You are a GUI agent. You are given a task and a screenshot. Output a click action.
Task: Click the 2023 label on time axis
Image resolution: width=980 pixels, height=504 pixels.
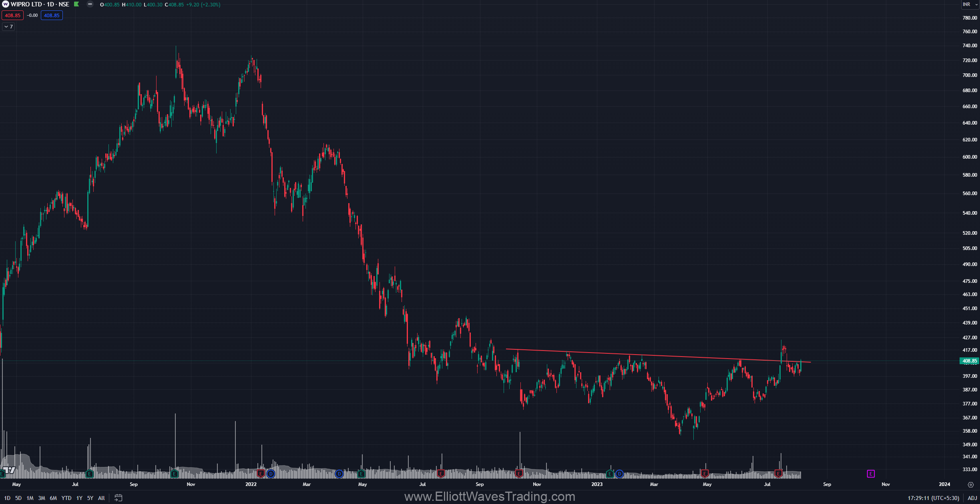pyautogui.click(x=597, y=484)
